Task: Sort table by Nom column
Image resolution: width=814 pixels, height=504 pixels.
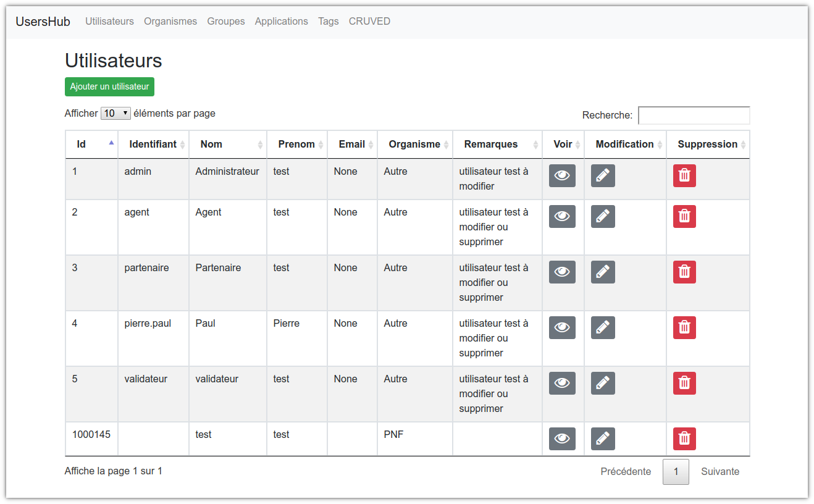Action: coord(228,145)
